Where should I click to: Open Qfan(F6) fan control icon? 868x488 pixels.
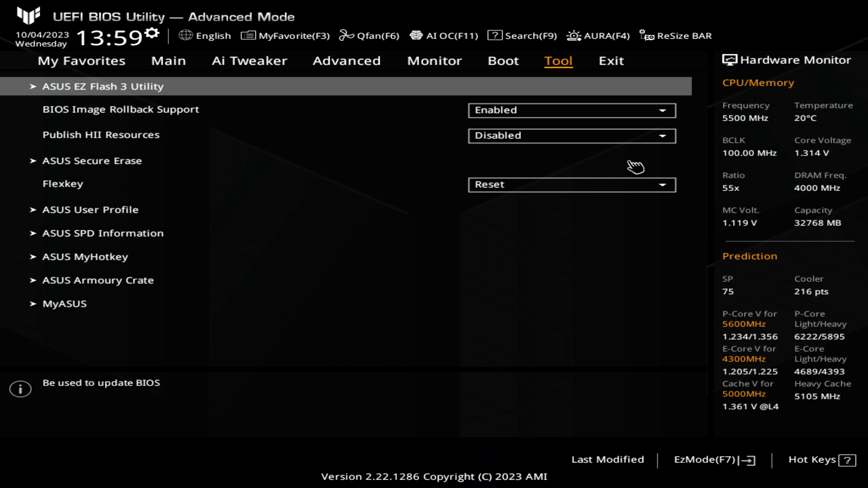tap(347, 35)
